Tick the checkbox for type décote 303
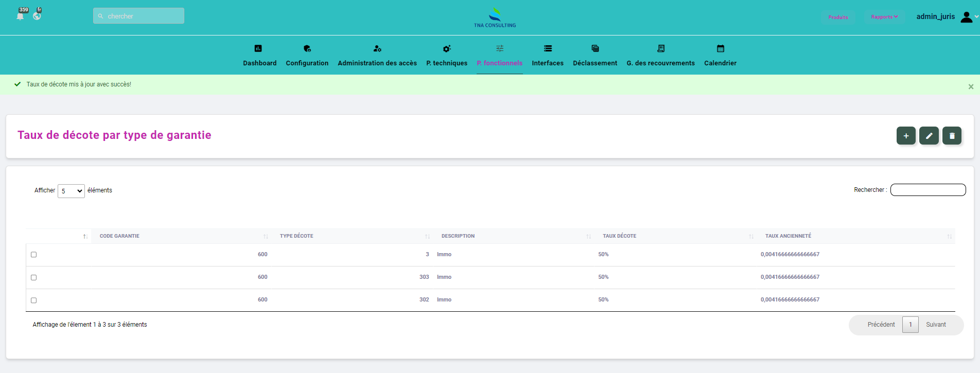Image resolution: width=980 pixels, height=373 pixels. [34, 277]
